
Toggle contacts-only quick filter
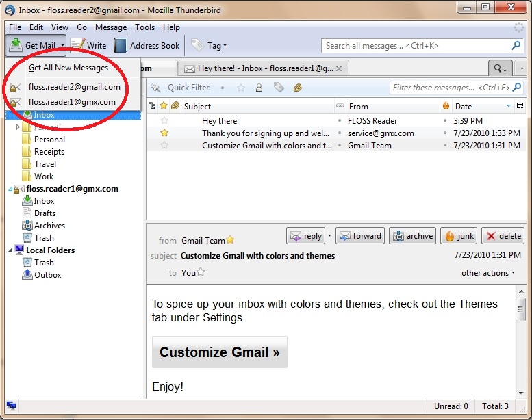tap(259, 88)
